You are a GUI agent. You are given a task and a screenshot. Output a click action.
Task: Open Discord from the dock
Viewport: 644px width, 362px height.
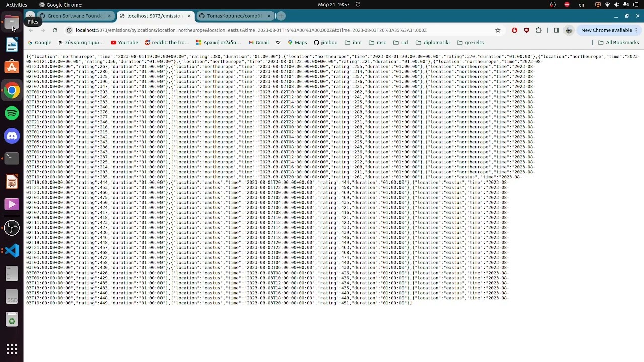tap(12, 136)
